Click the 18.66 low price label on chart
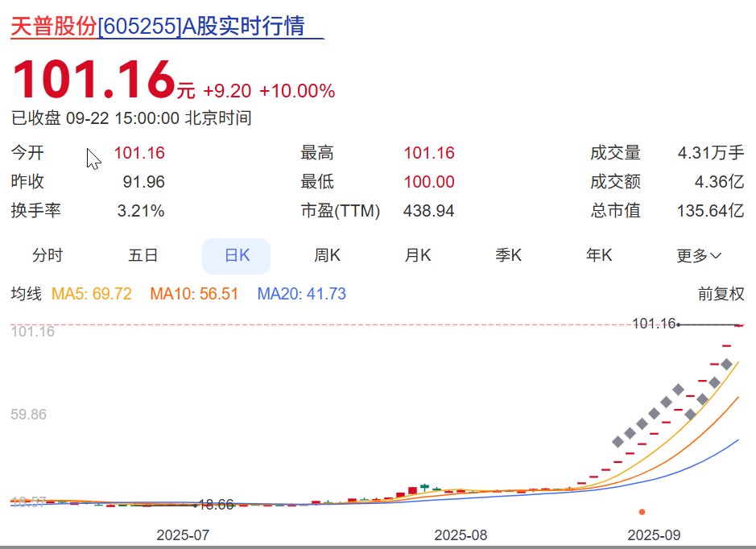 coord(216,505)
